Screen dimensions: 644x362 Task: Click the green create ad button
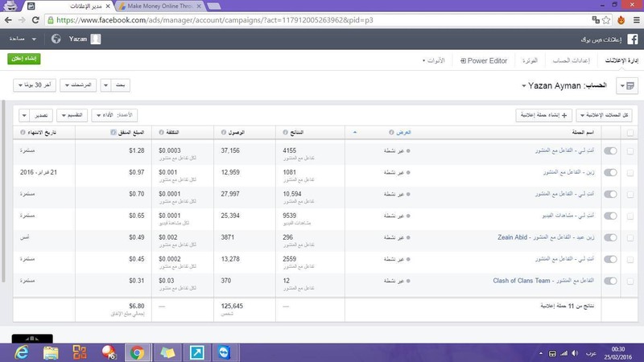pos(24,59)
